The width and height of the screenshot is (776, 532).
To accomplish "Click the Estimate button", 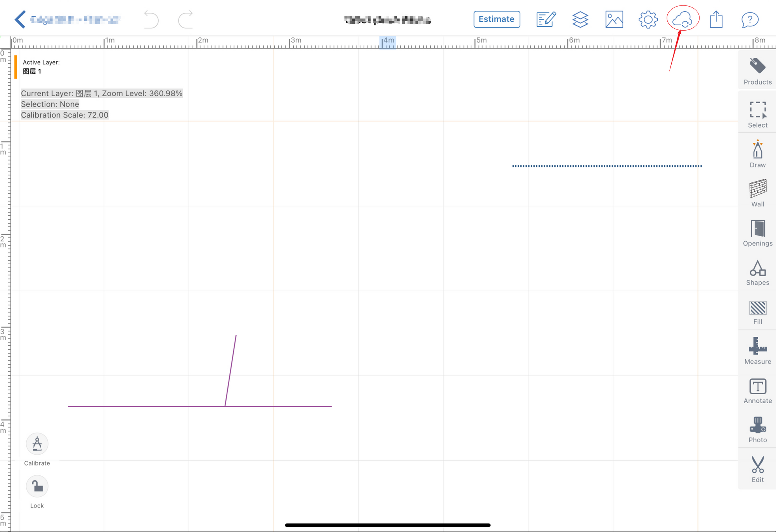I will coord(497,19).
